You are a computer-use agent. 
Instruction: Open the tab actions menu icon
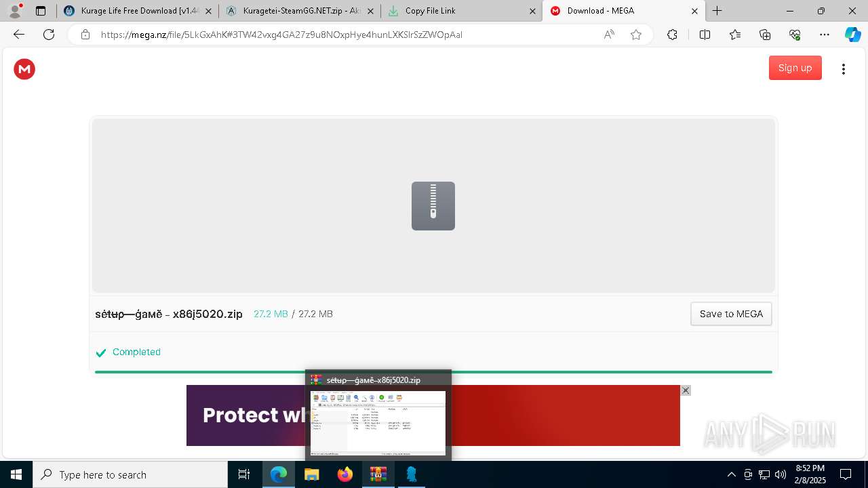(x=41, y=11)
